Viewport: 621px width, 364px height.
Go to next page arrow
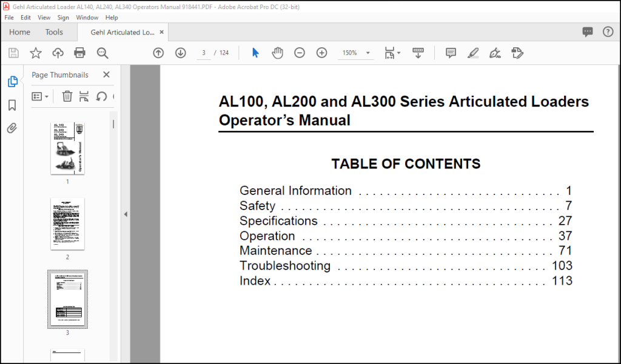(181, 53)
